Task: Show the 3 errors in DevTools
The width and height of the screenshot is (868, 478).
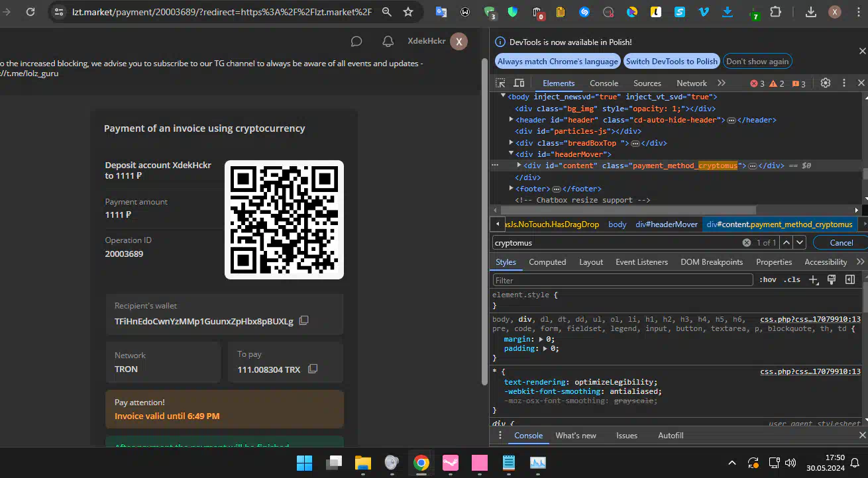Action: tap(757, 83)
